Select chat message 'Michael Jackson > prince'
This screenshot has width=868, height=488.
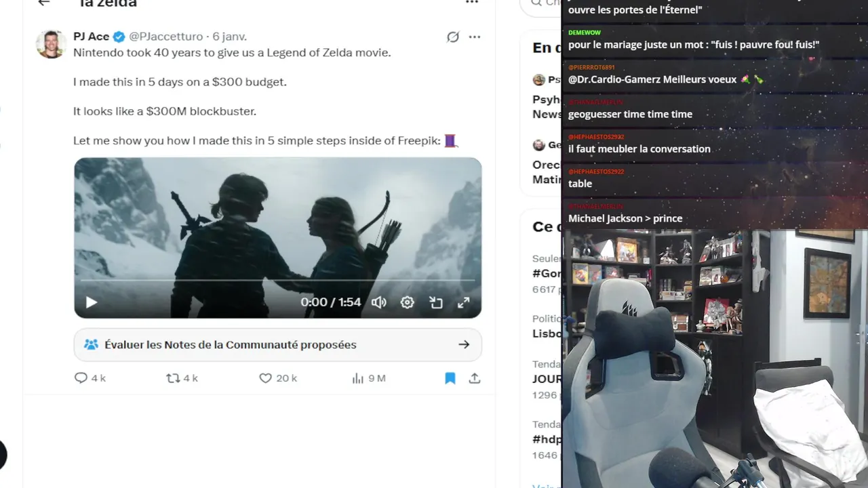(x=625, y=218)
